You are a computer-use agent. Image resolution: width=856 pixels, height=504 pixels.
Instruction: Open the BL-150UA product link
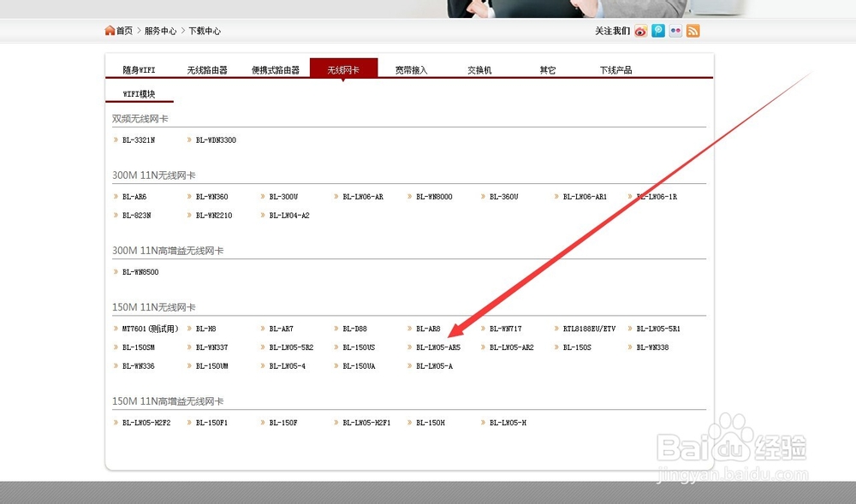[x=359, y=366]
